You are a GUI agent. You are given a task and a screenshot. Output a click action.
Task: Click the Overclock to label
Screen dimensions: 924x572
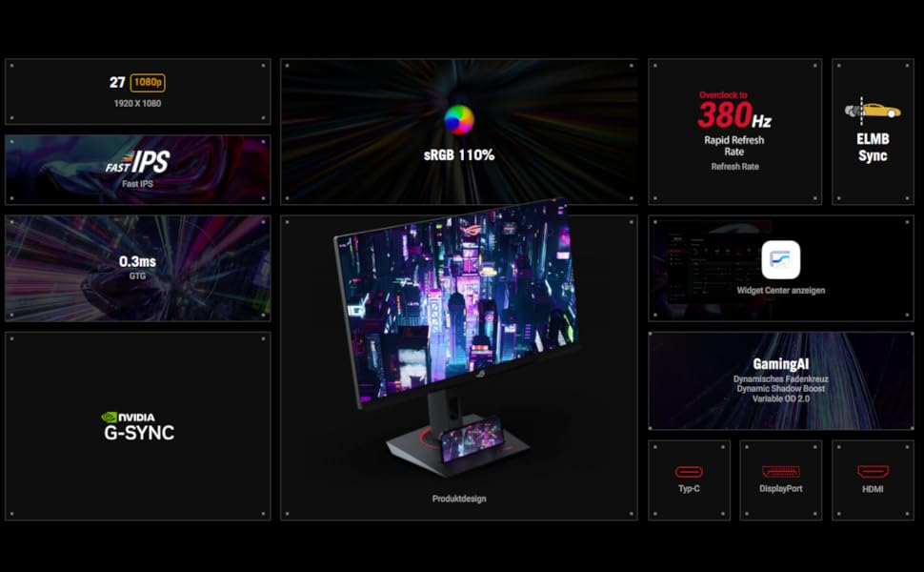tap(723, 95)
